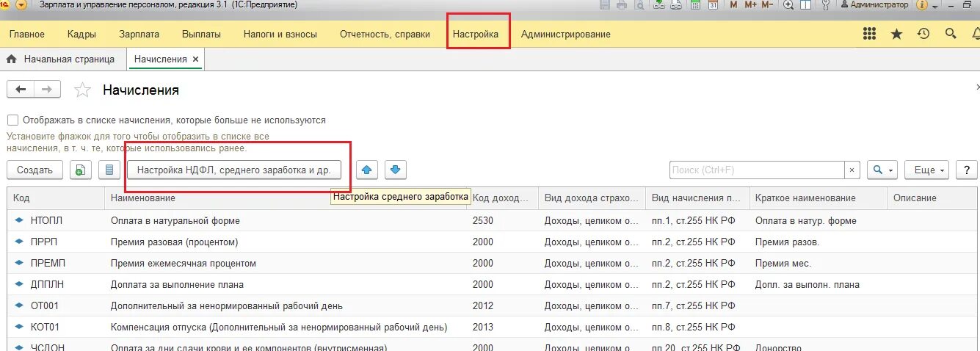Screen dimensions: 980x351
Task: Click the 2012 income code cell
Action: tap(483, 305)
